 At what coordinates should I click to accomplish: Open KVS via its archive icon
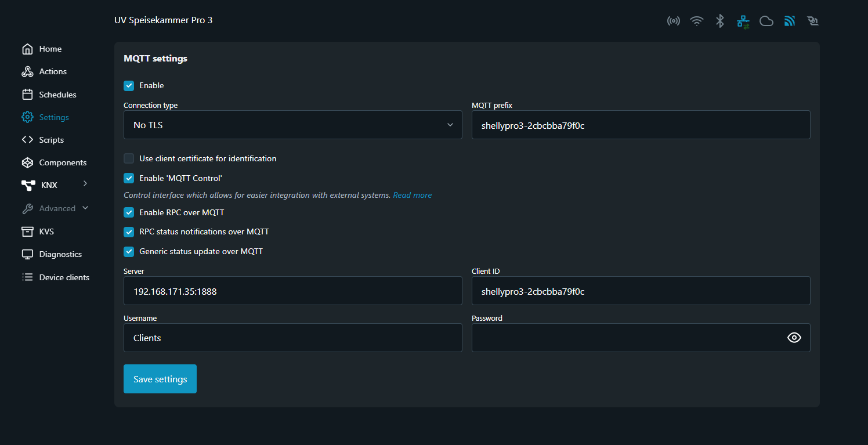tap(27, 231)
